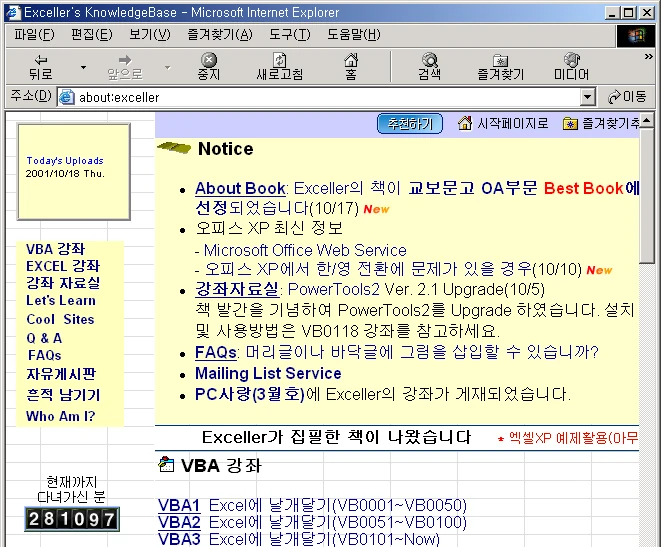The width and height of the screenshot is (661, 547).
Task: Click the PC사랑(3월호) link
Action: point(250,394)
